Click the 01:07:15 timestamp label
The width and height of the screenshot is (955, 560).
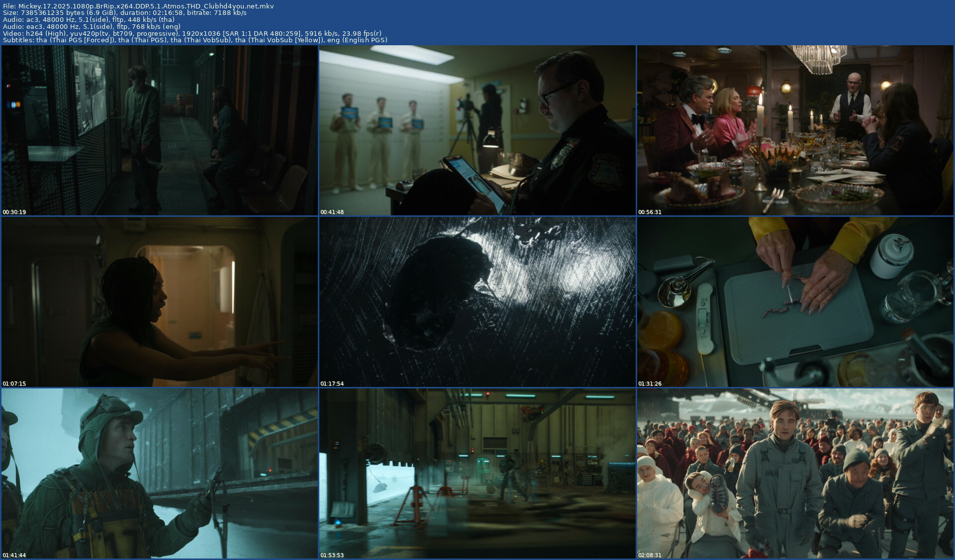click(14, 383)
